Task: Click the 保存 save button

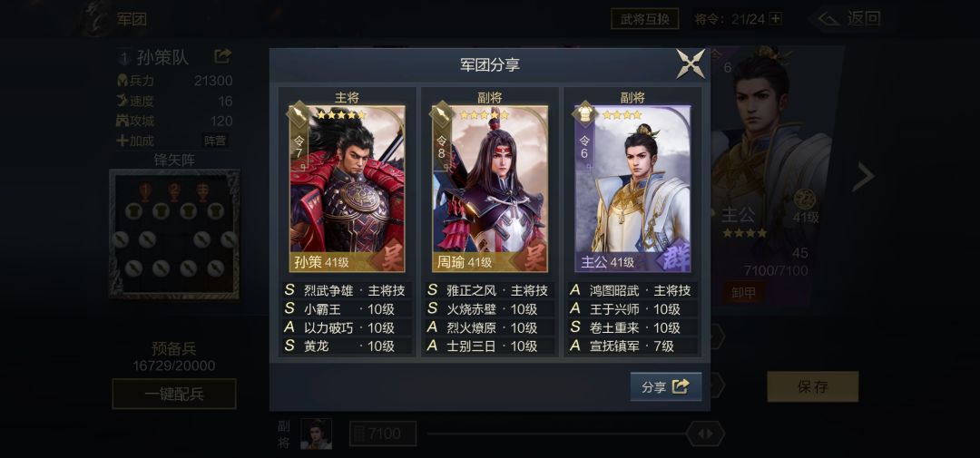Action: [x=812, y=386]
